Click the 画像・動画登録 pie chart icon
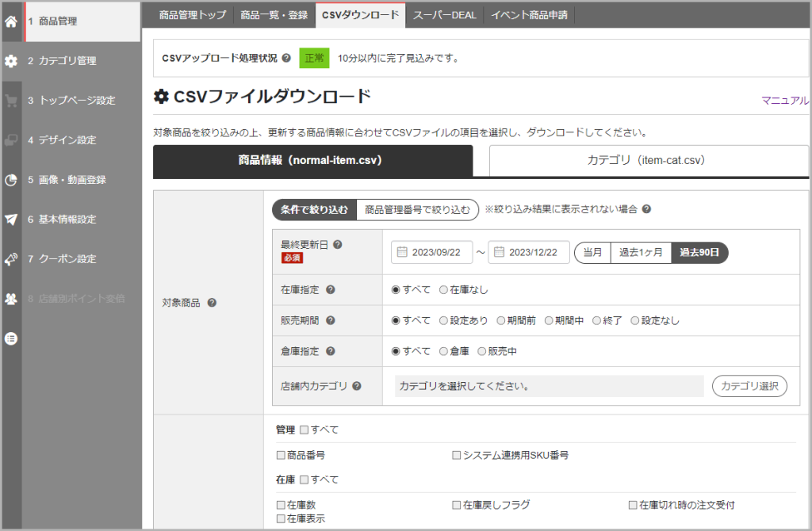 pos(10,180)
